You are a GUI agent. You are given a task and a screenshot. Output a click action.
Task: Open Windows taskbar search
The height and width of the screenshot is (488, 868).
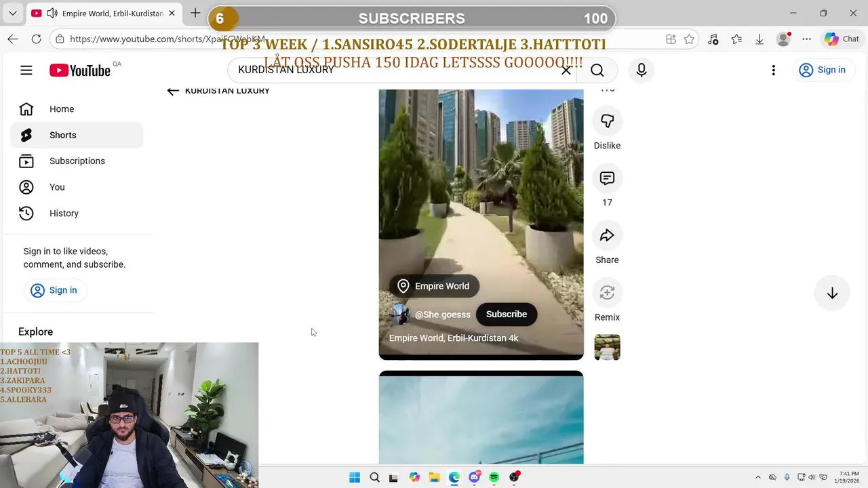pyautogui.click(x=374, y=477)
